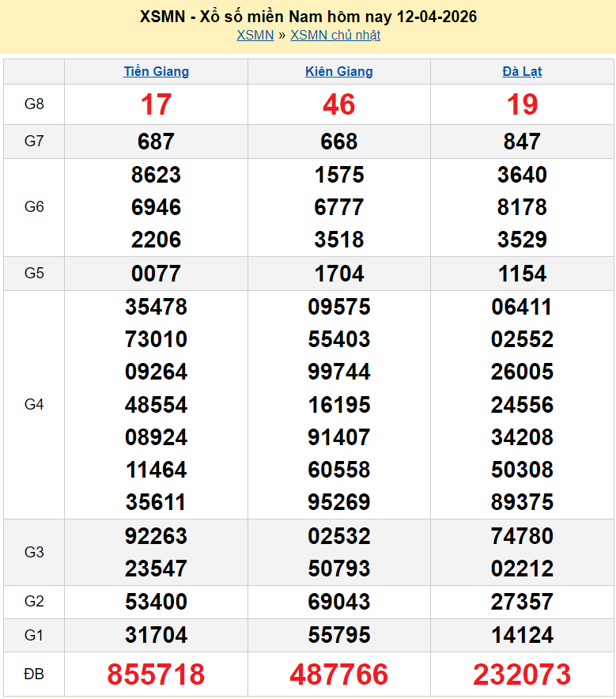Click the G8 result 19 for Đà Lạt
Viewport: 616px width, 699px height.
[x=522, y=104]
